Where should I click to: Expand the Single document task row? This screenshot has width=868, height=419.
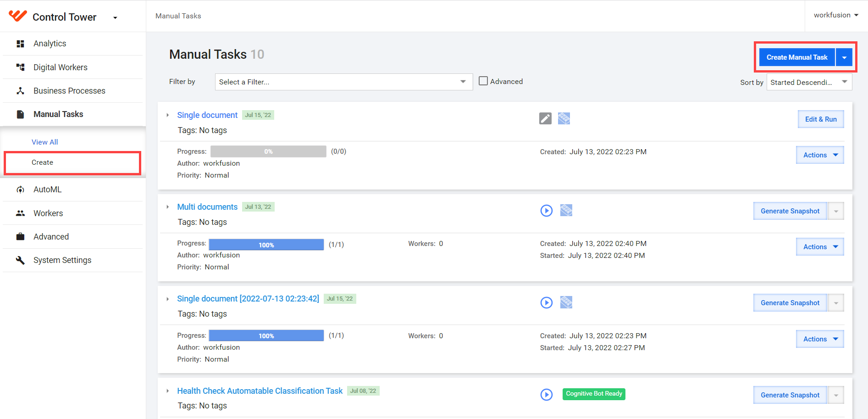click(x=168, y=115)
